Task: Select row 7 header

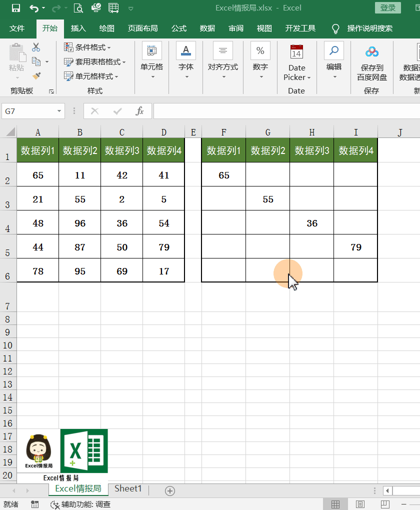Action: 7,297
